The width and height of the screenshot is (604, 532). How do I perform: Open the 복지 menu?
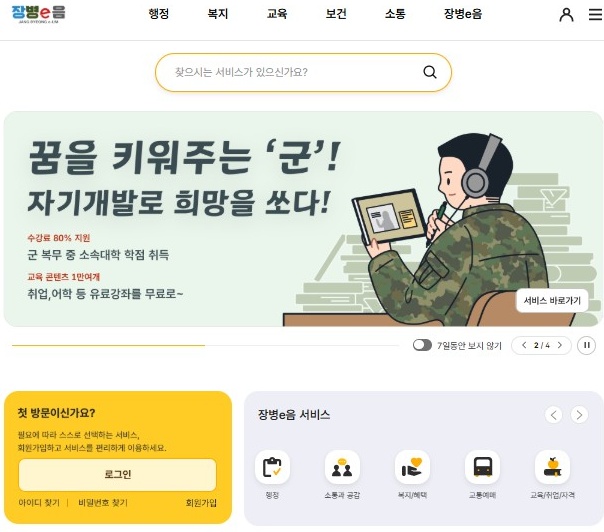218,14
